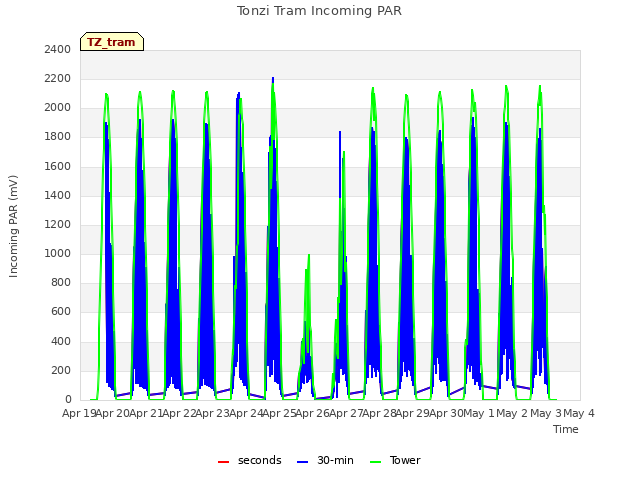Screen dimensions: 640x480
Task: Click the 1200 y-axis tick label
Action: coord(58,224)
